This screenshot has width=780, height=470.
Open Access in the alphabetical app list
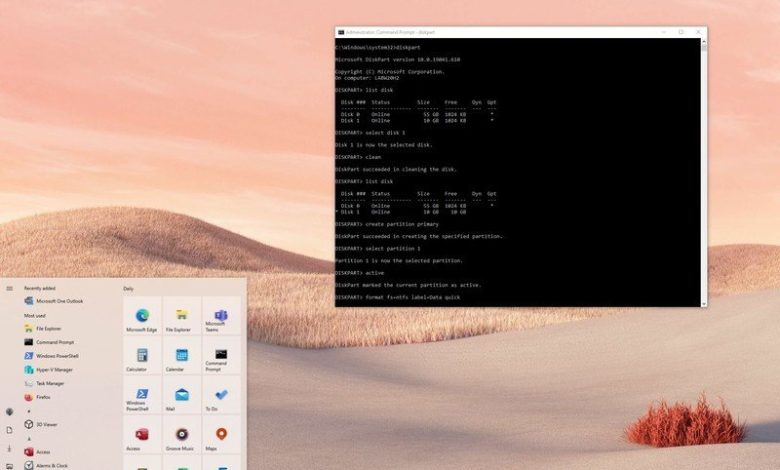pos(37,452)
